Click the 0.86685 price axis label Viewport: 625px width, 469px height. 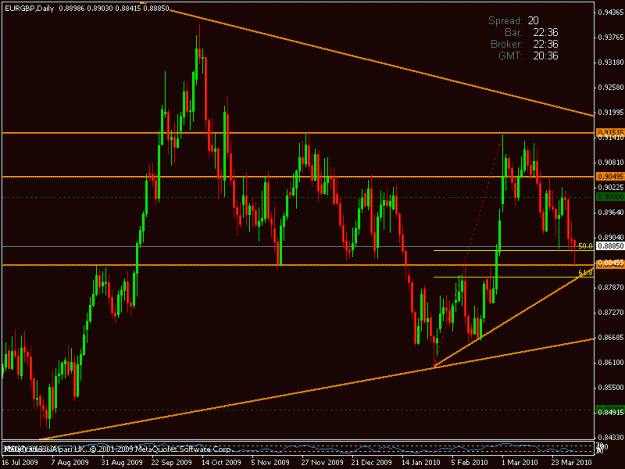point(611,337)
